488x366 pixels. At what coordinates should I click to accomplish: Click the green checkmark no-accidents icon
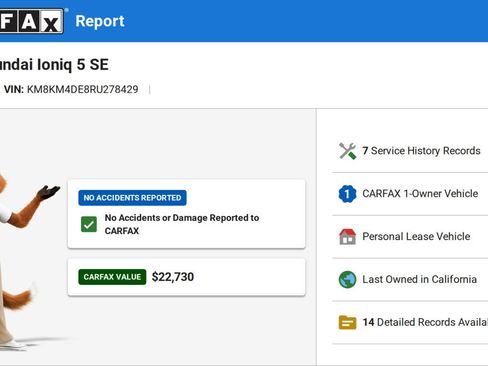point(89,224)
